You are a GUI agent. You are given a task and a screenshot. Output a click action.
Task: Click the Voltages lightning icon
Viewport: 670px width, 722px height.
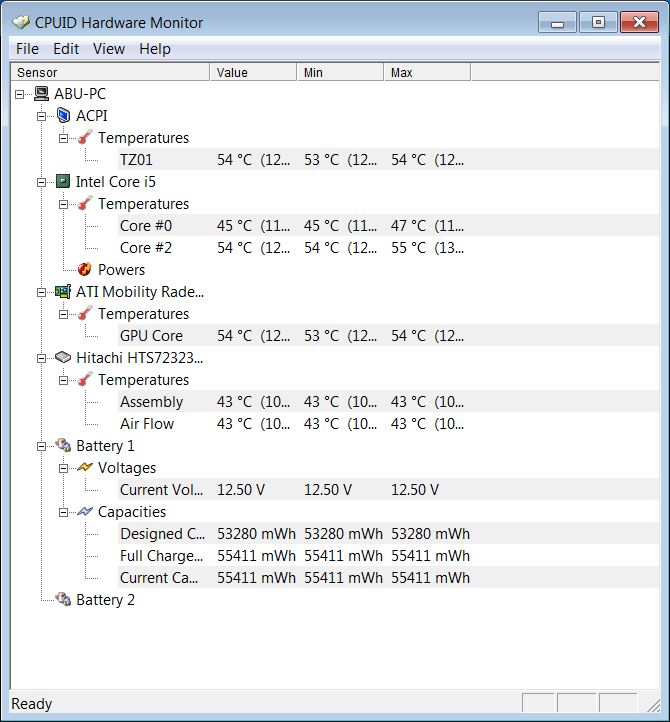tap(85, 467)
